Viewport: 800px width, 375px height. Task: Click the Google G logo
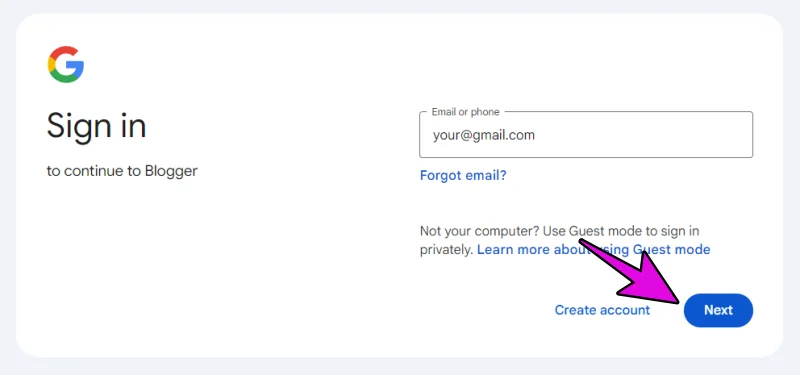(x=66, y=64)
